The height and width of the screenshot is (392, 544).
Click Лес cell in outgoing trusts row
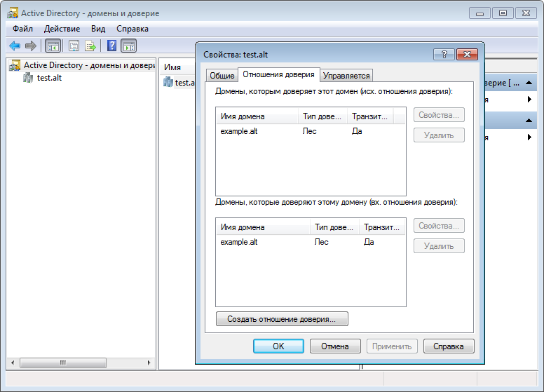coord(309,131)
